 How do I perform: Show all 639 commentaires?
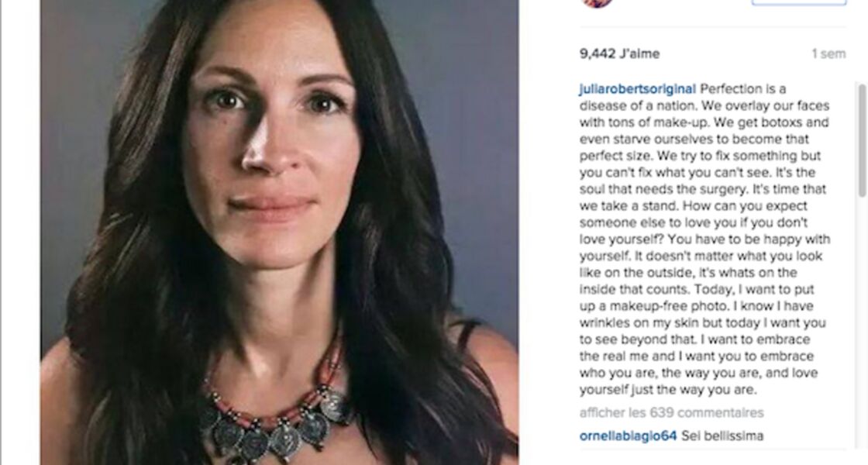(671, 413)
